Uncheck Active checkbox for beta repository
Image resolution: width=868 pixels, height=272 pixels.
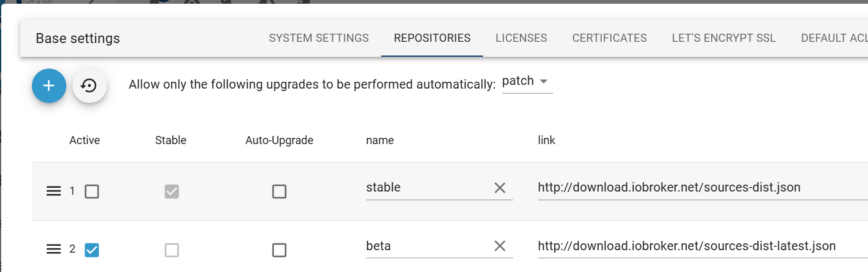pos(92,250)
